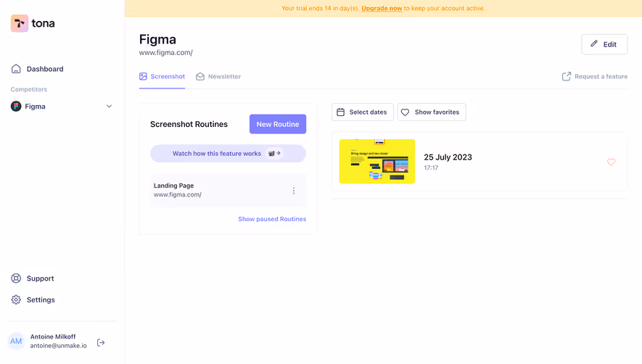The width and height of the screenshot is (642, 364).
Task: Click the antoine@unmake.io email text
Action: [59, 346]
